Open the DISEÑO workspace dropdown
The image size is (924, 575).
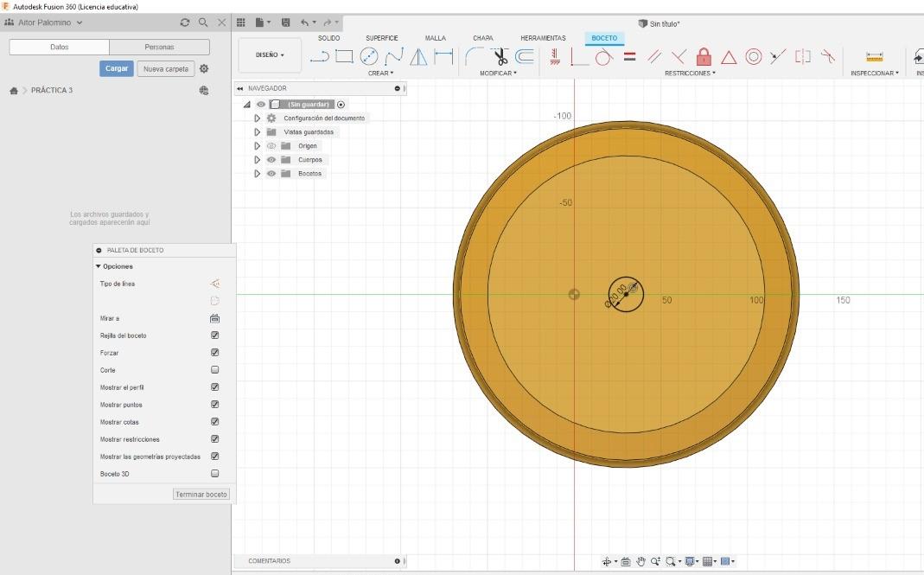click(x=270, y=54)
